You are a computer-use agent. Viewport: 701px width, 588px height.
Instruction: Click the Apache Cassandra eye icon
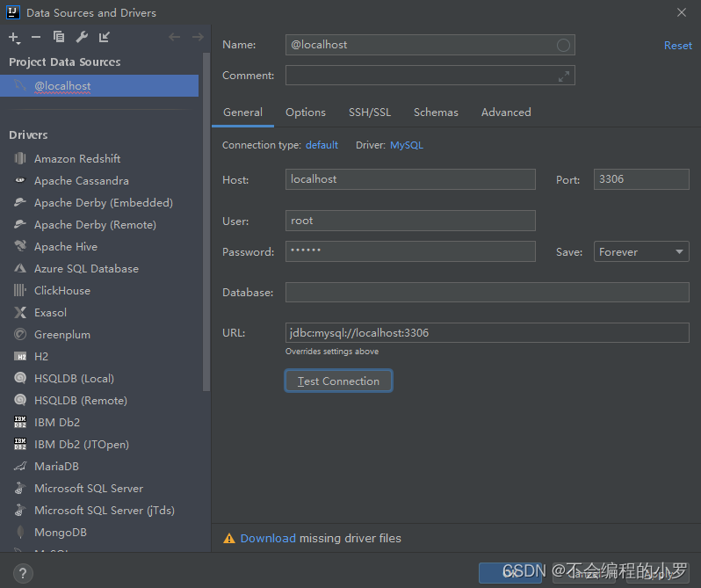point(19,181)
